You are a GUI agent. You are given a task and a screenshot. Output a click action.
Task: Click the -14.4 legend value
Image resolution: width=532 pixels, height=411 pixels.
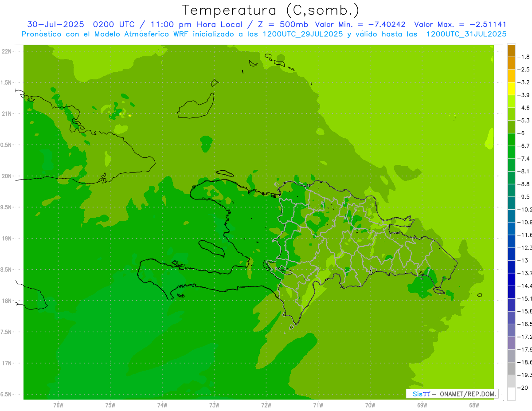[x=525, y=286]
